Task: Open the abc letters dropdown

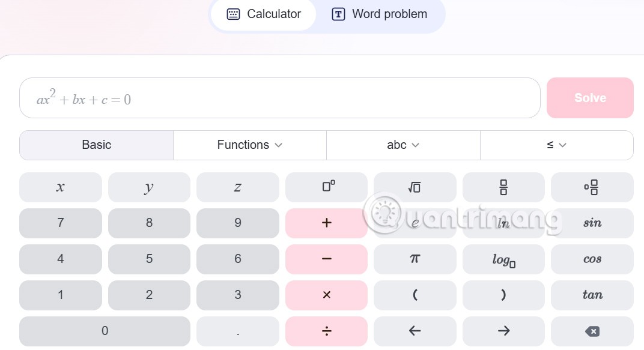Action: pyautogui.click(x=403, y=145)
